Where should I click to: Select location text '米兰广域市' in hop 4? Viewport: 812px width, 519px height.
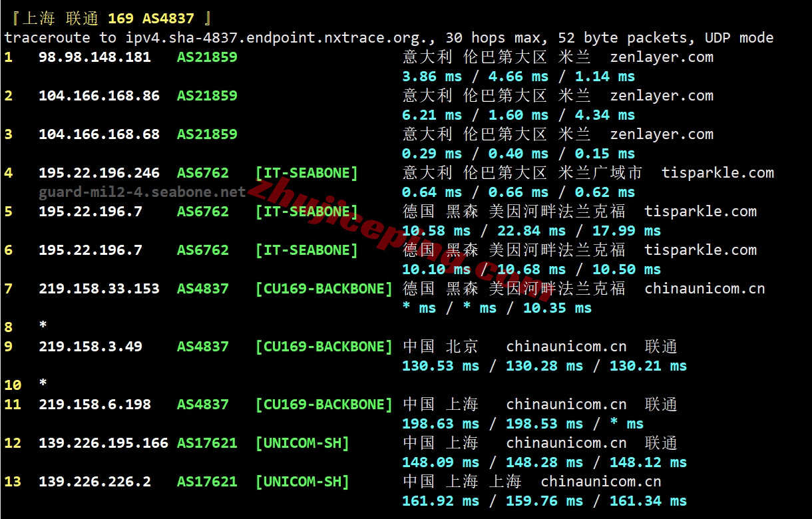[x=600, y=173]
